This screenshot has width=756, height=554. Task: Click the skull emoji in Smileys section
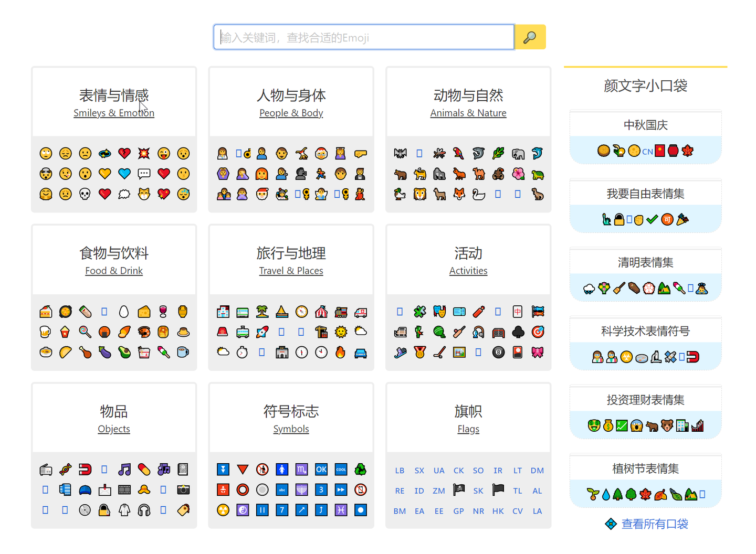click(x=85, y=194)
